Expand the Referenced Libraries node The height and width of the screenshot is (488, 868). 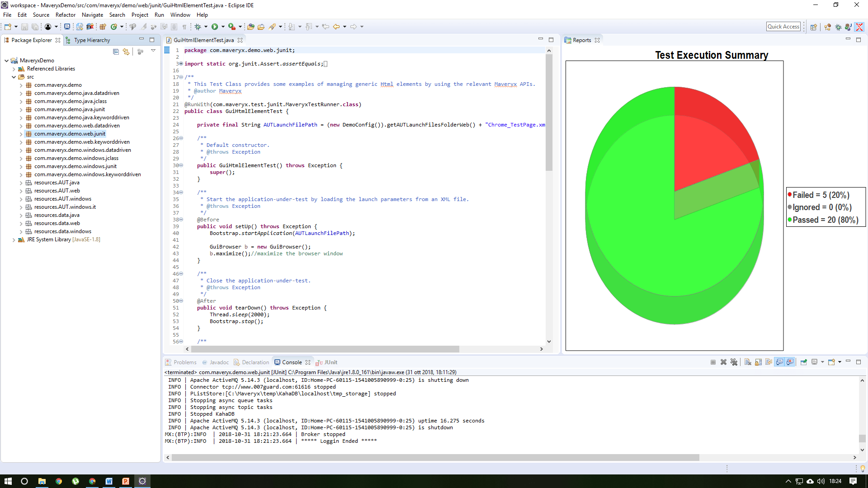click(x=14, y=69)
